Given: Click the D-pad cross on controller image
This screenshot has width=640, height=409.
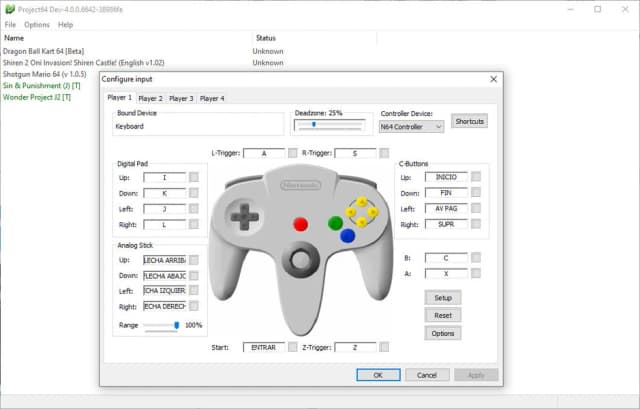Looking at the screenshot, I should pos(244,216).
